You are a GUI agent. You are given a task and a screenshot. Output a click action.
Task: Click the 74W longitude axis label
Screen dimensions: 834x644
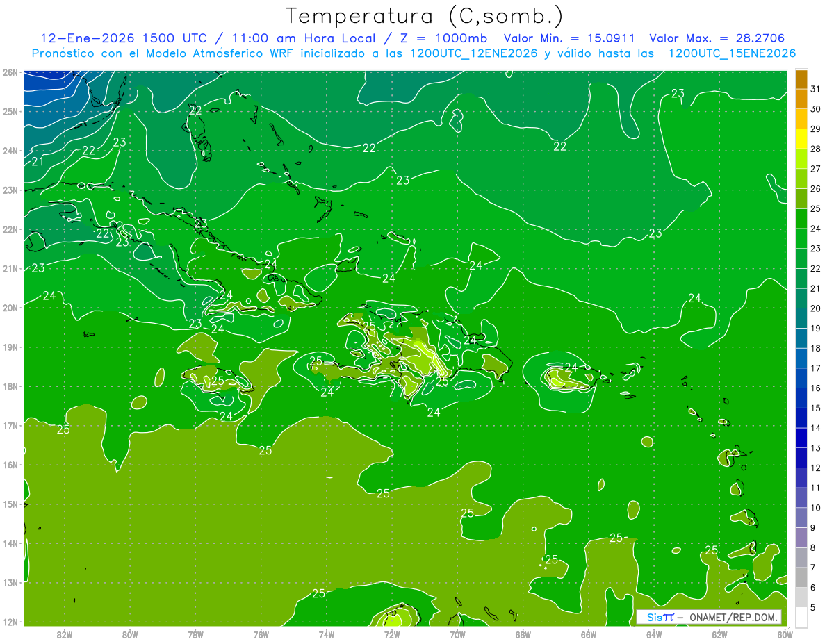coord(327,634)
